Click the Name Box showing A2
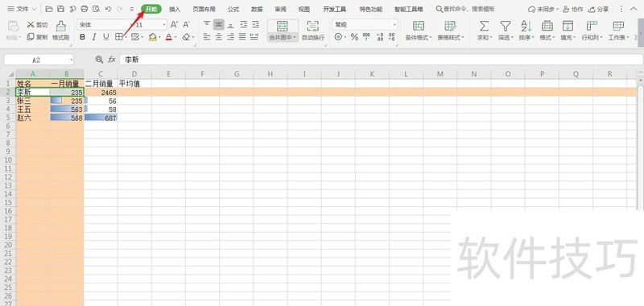The height and width of the screenshot is (306, 644). [x=39, y=60]
